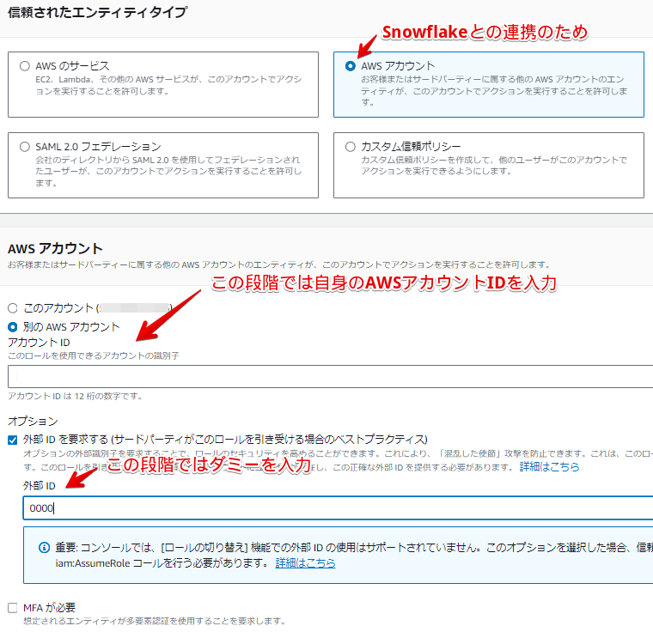Screen dimensions: 653x644
Task: Enable the MFA が必要 checkbox
Action: 13,608
